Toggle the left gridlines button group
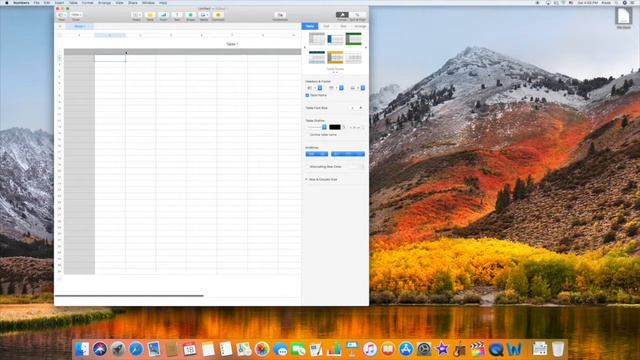The image size is (640, 360). pyautogui.click(x=317, y=154)
